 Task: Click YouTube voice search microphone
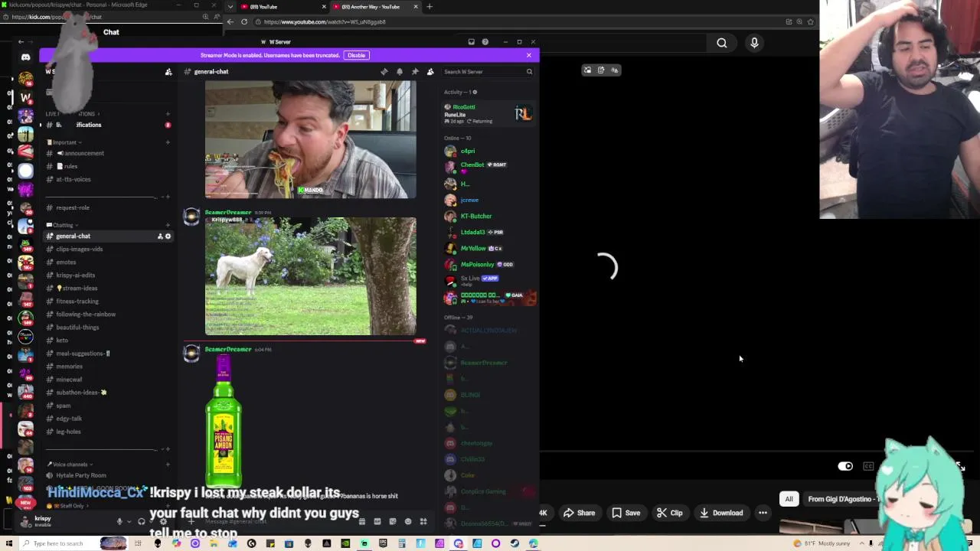point(754,44)
